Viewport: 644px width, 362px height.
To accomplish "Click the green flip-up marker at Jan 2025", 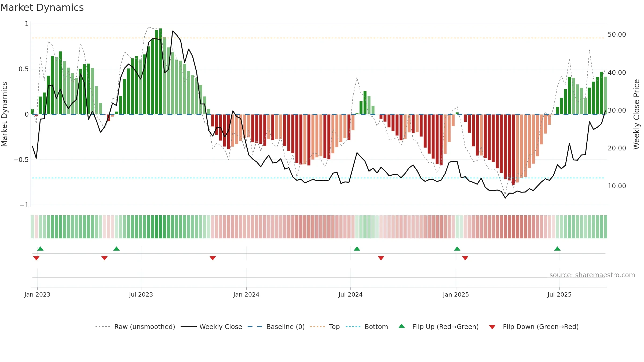I will (x=457, y=249).
